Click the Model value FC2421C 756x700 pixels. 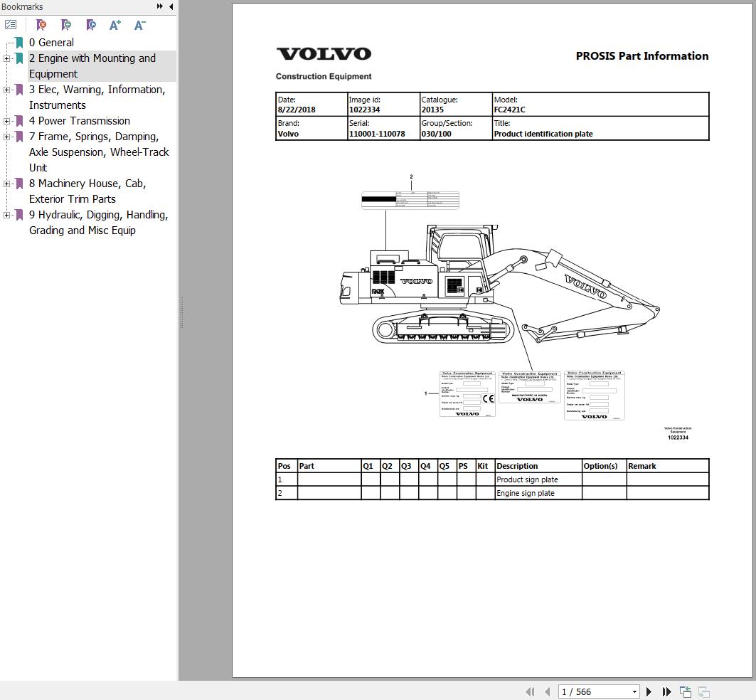pyautogui.click(x=510, y=110)
